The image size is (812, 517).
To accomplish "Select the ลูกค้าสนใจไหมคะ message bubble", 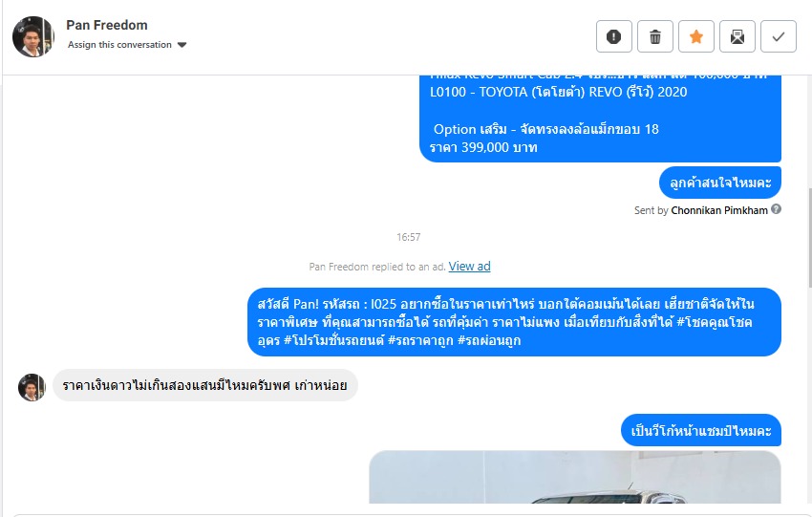I will pos(720,183).
